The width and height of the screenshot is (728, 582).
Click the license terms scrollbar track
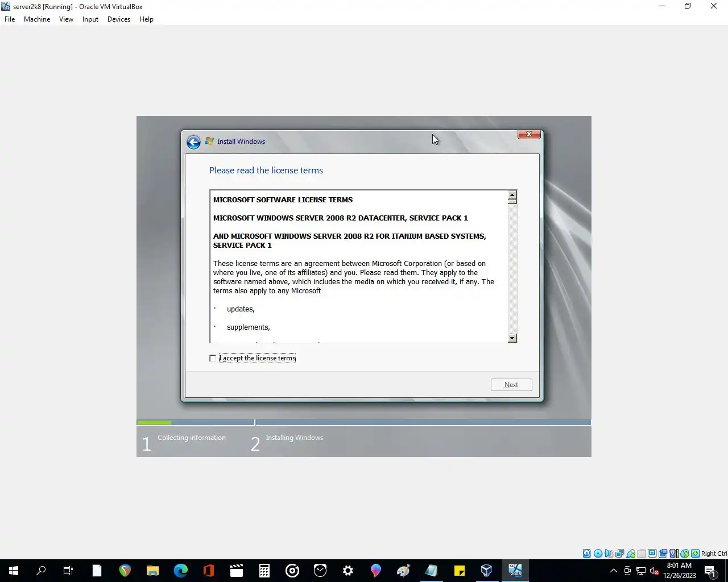pos(512,267)
